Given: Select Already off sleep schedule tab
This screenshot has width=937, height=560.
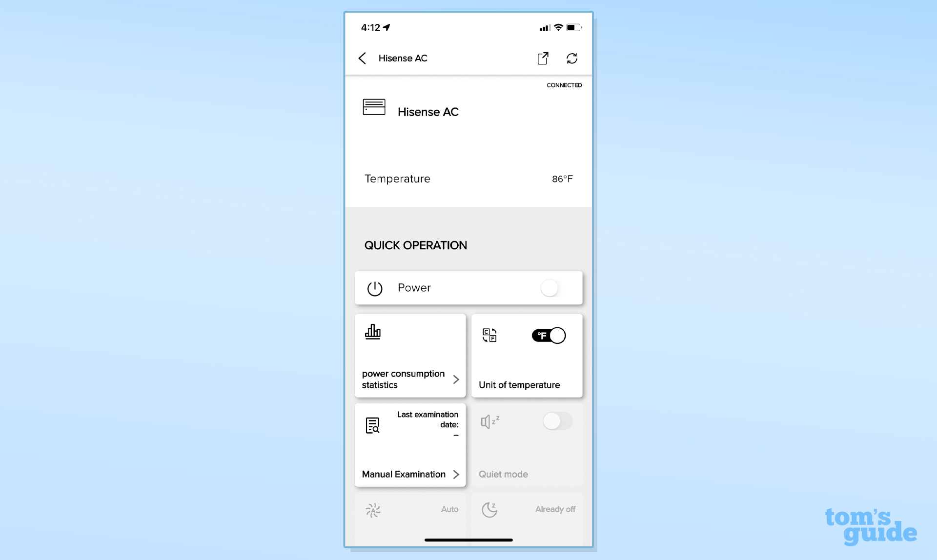Looking at the screenshot, I should click(527, 509).
